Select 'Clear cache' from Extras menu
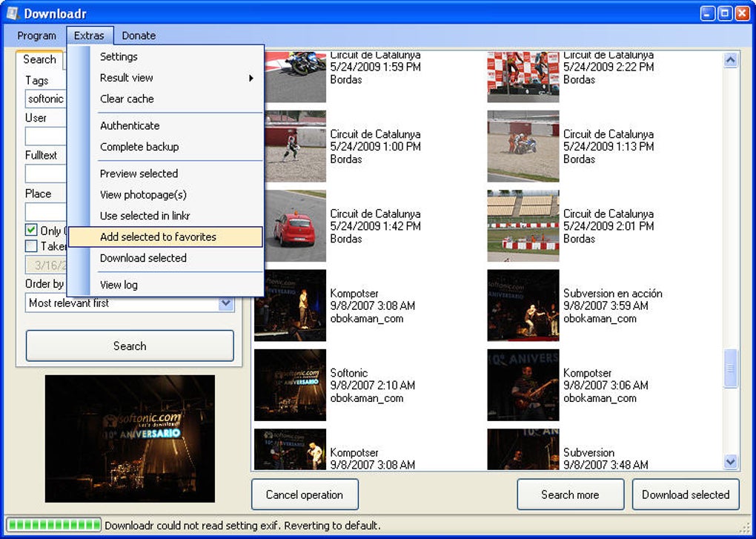756x539 pixels. click(x=127, y=99)
